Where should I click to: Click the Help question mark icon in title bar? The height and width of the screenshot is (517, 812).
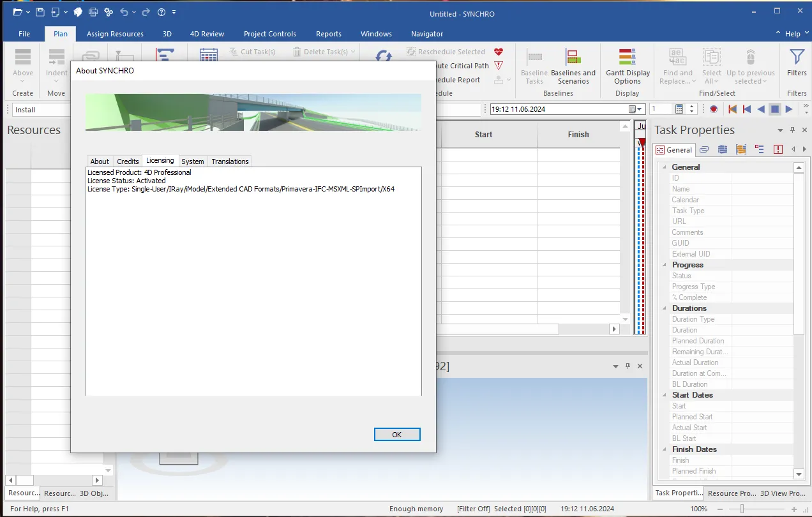pyautogui.click(x=162, y=12)
